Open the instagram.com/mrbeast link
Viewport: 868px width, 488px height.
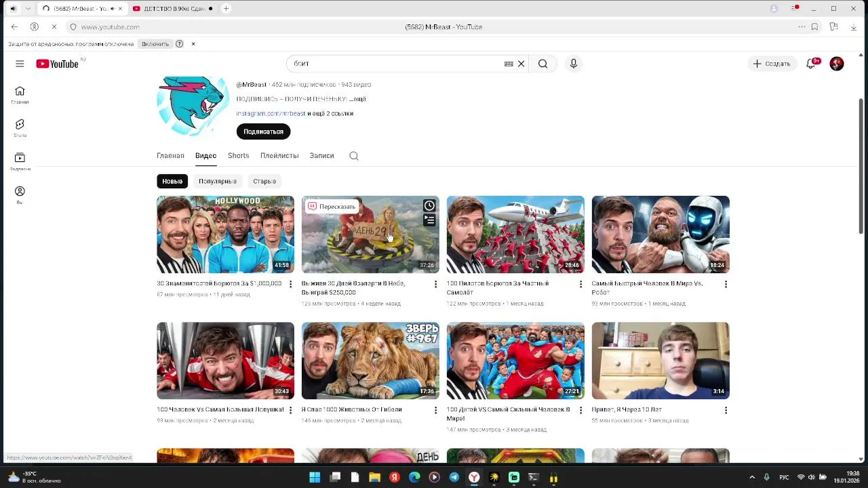tap(271, 114)
